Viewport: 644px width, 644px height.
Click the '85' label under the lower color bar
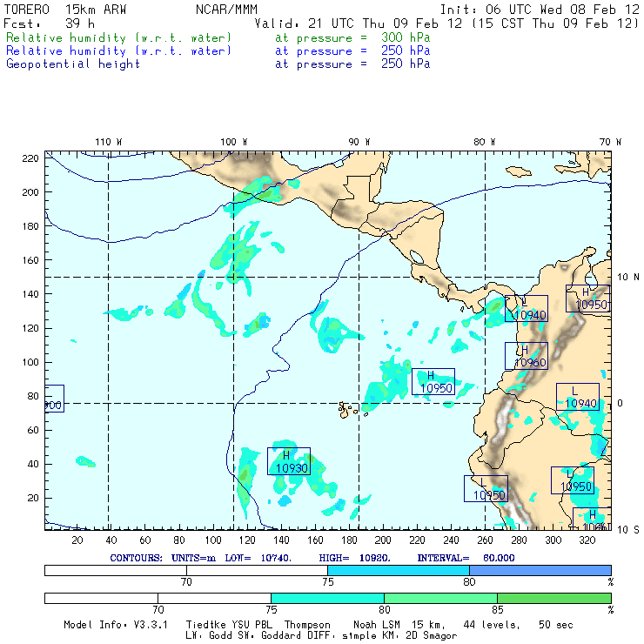click(498, 609)
